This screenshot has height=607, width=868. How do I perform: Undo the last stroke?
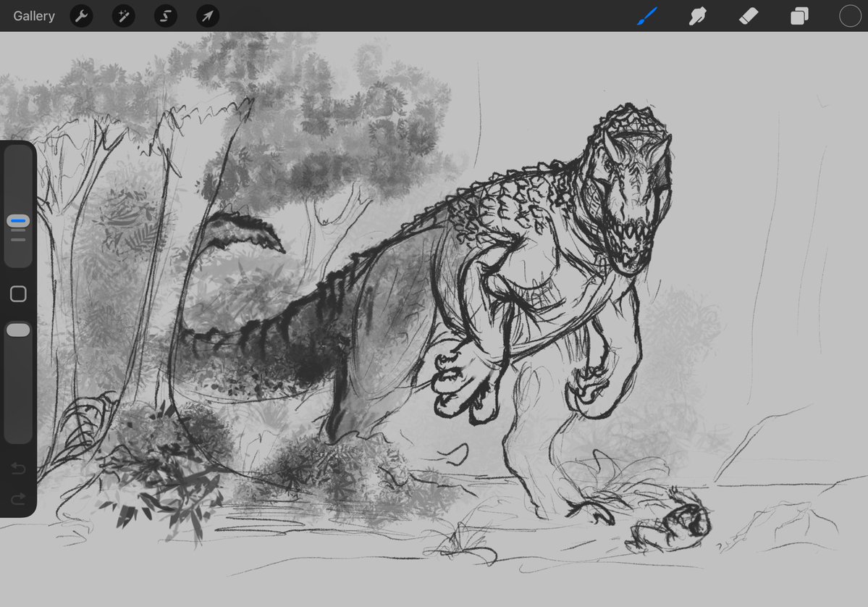pos(18,469)
